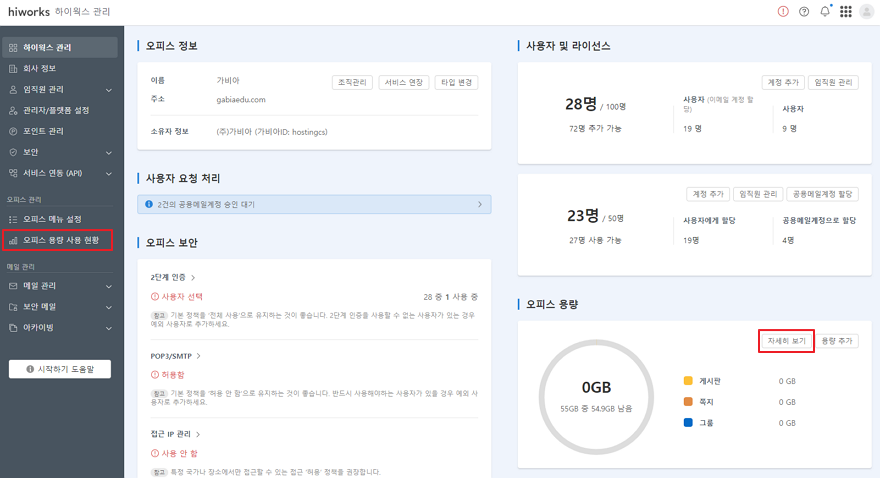The height and width of the screenshot is (478, 880).
Task: Expand the 서비스 연동 (API) sidebar menu
Action: tap(60, 173)
